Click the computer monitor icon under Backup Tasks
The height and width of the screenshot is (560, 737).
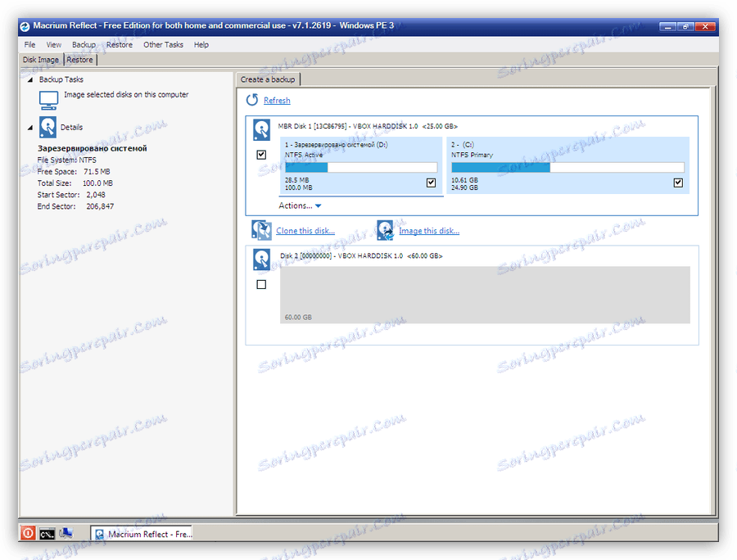[48, 100]
